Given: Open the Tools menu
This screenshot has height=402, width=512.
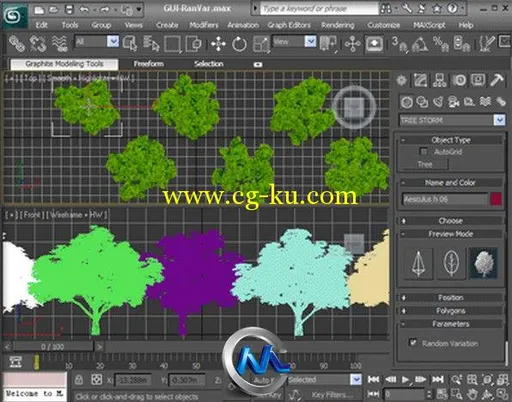Looking at the screenshot, I should click(x=70, y=25).
